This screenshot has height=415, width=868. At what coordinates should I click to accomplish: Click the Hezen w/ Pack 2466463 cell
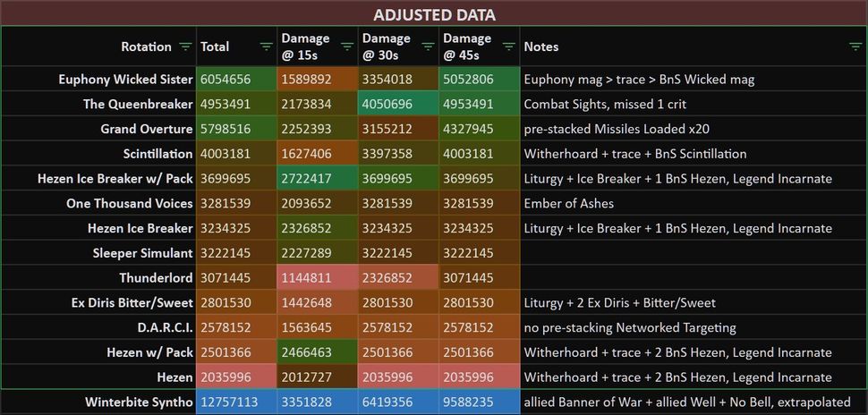(x=318, y=352)
